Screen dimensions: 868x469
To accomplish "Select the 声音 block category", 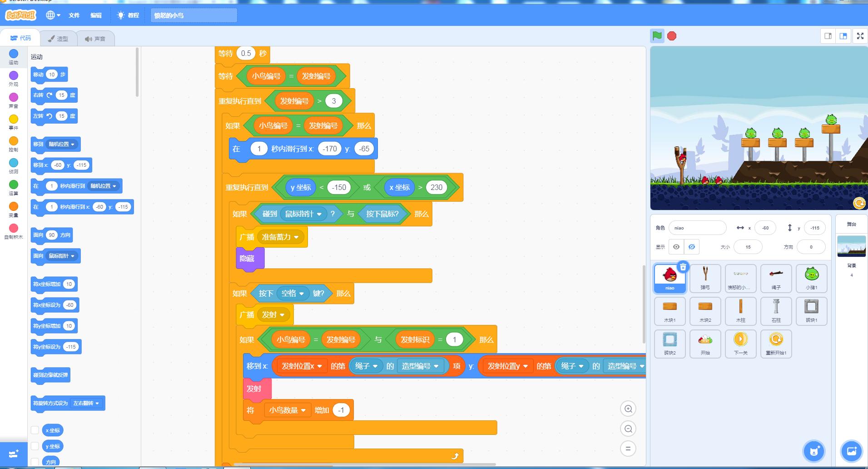I will coord(14,100).
